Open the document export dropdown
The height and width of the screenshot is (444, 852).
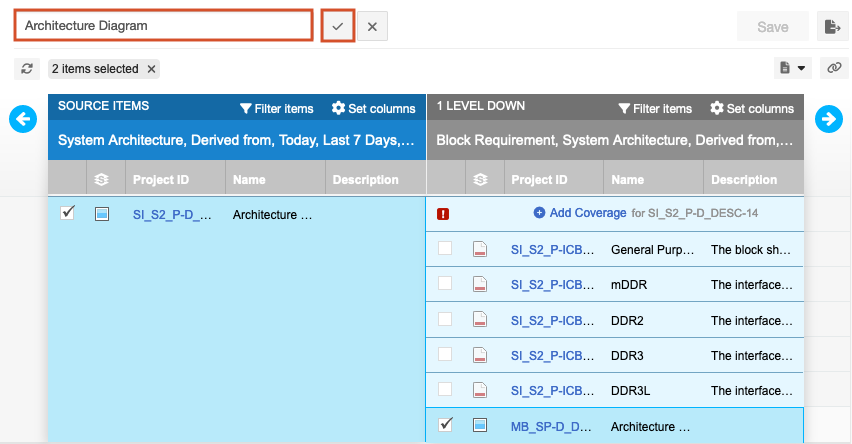(794, 68)
